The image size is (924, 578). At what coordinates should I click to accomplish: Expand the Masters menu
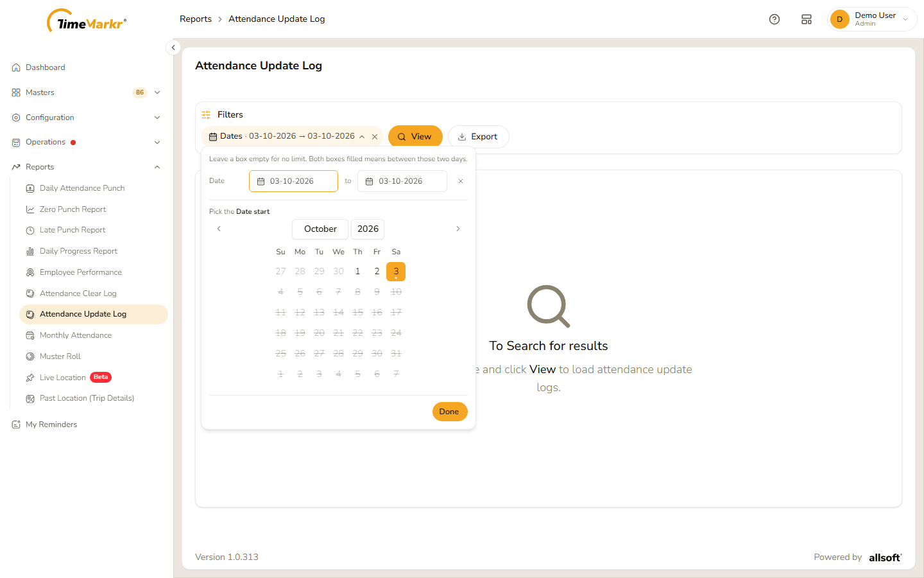(87, 92)
